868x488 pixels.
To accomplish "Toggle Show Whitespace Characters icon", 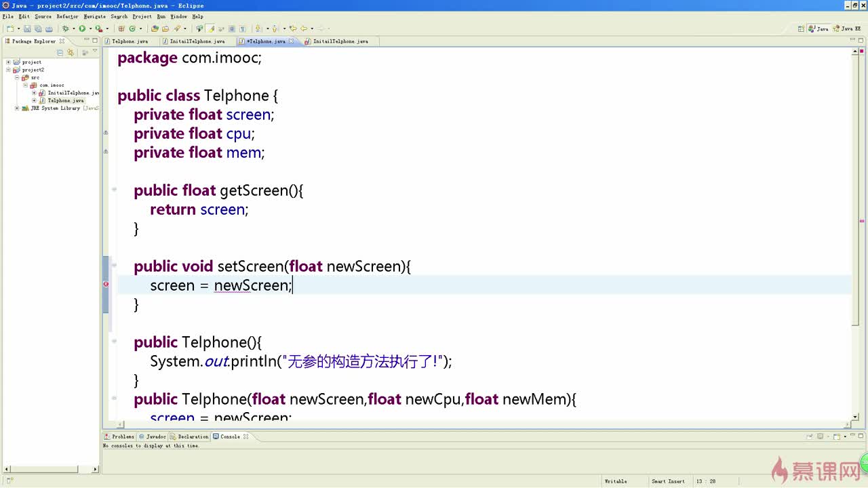I will [242, 28].
